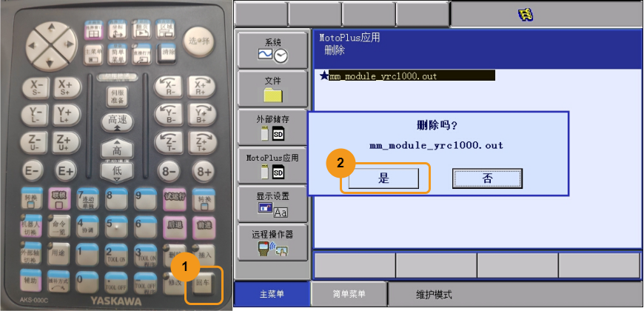Push numeric key 0

(87, 282)
